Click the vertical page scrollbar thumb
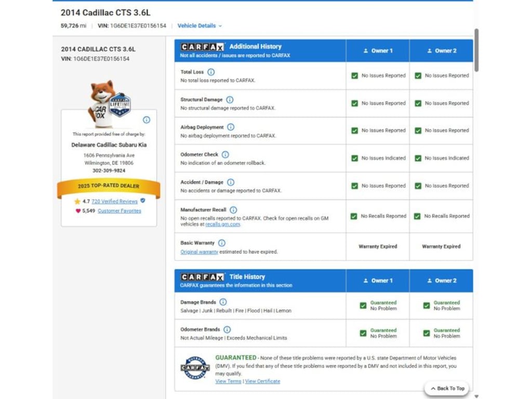The image size is (532, 399). point(477,50)
